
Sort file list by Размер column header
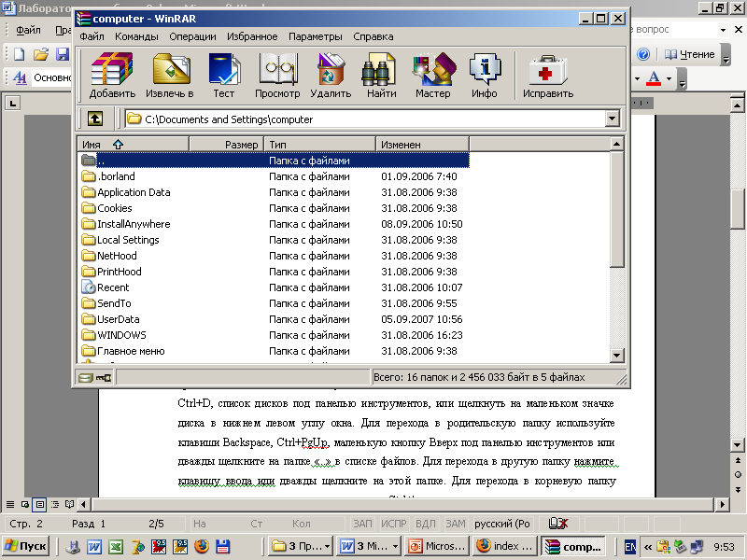coord(227,145)
